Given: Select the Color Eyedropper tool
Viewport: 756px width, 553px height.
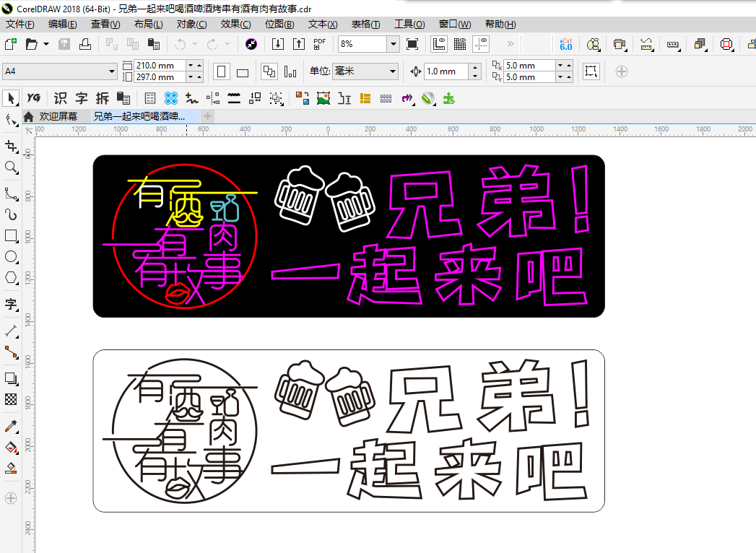Looking at the screenshot, I should [x=11, y=426].
